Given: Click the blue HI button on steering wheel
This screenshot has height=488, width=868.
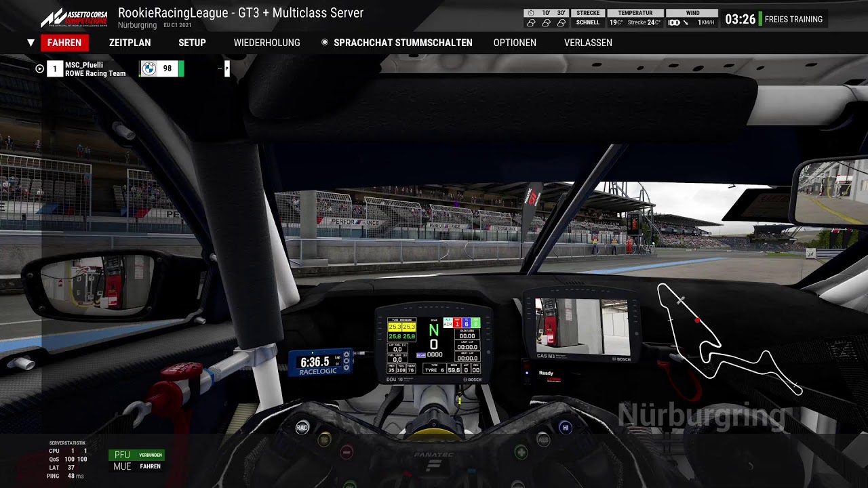Looking at the screenshot, I should click(566, 427).
